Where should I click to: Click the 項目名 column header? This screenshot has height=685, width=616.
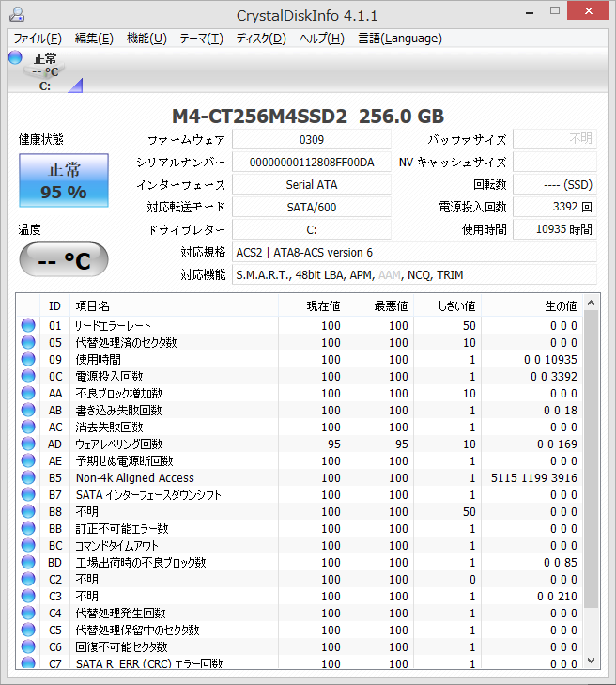coord(175,305)
